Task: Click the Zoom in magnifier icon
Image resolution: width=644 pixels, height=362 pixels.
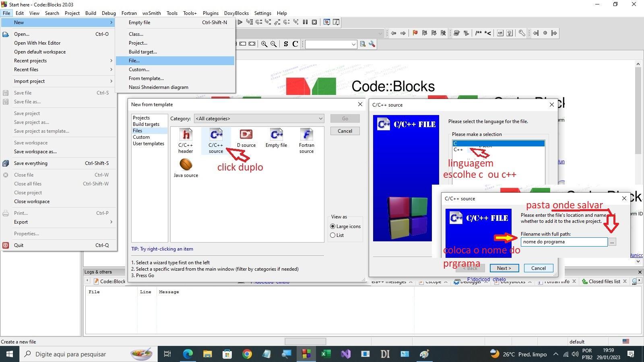Action: (x=264, y=44)
